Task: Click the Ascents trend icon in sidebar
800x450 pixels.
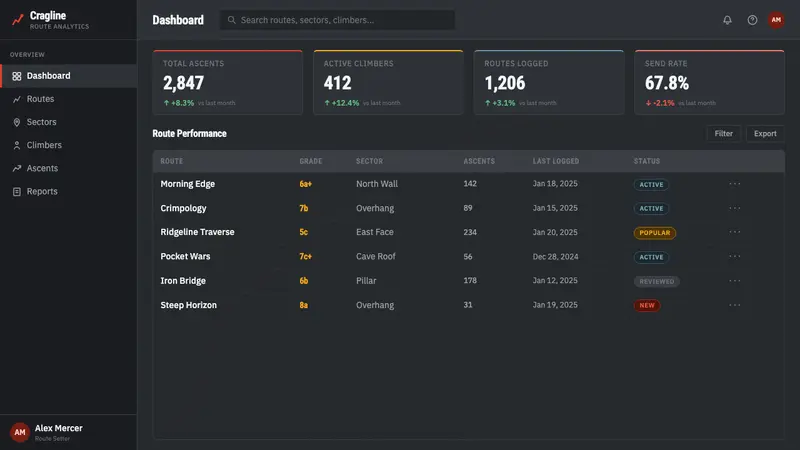Action: click(17, 168)
